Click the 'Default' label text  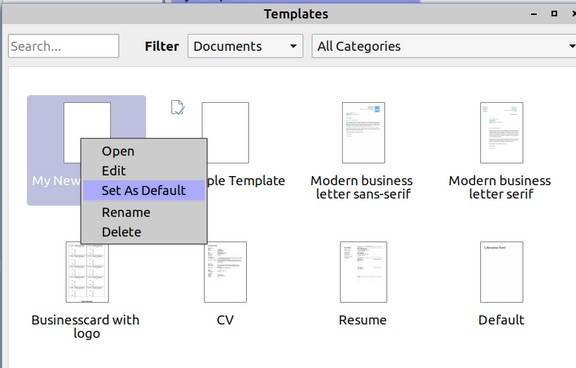point(501,320)
